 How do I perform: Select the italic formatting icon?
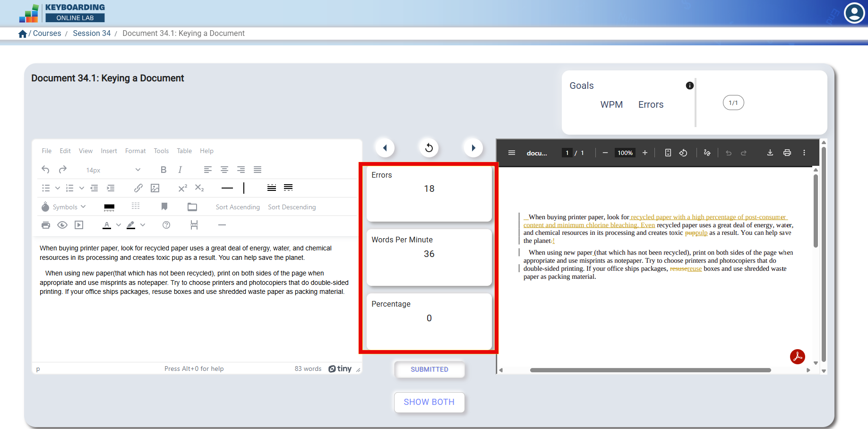180,170
